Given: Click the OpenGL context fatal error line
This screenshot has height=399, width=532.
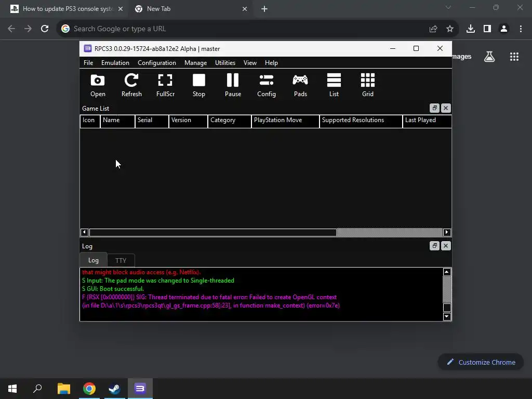Looking at the screenshot, I should click(211, 301).
